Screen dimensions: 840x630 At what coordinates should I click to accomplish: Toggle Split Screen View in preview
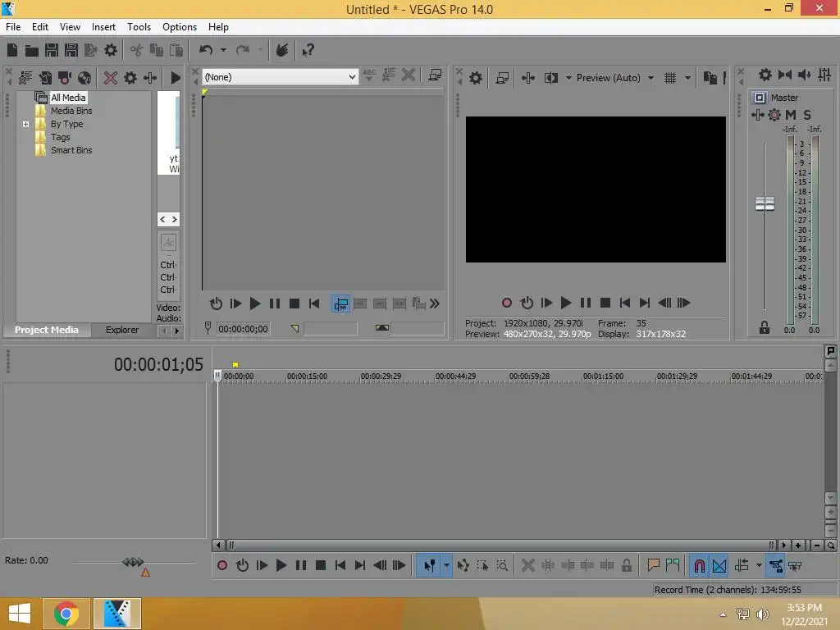[550, 78]
